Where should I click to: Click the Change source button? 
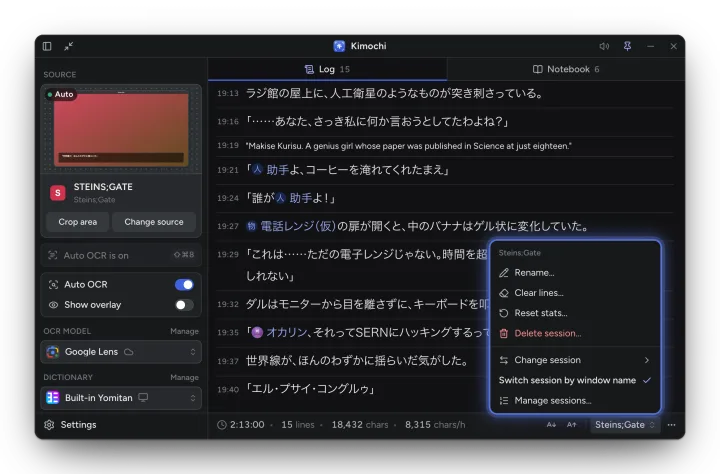tap(154, 222)
